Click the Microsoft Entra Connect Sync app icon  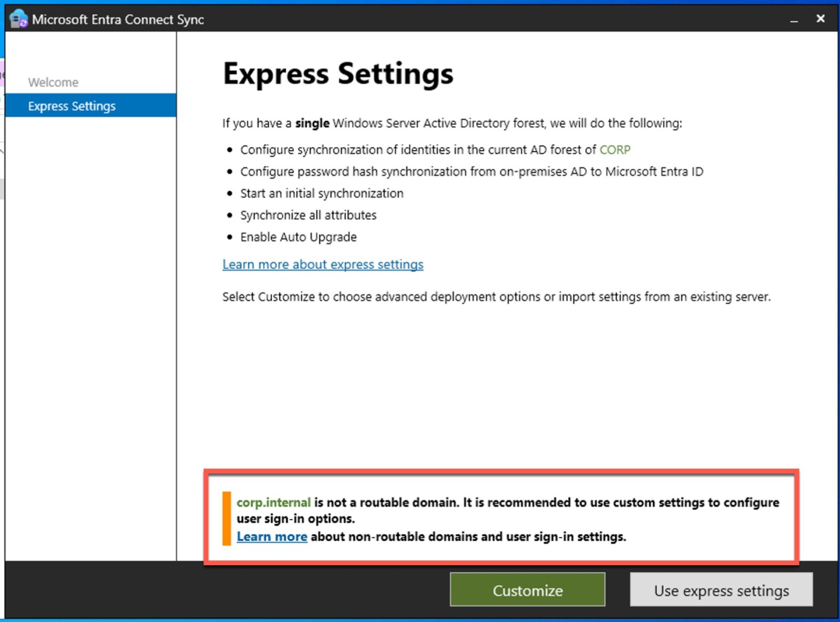coord(18,20)
